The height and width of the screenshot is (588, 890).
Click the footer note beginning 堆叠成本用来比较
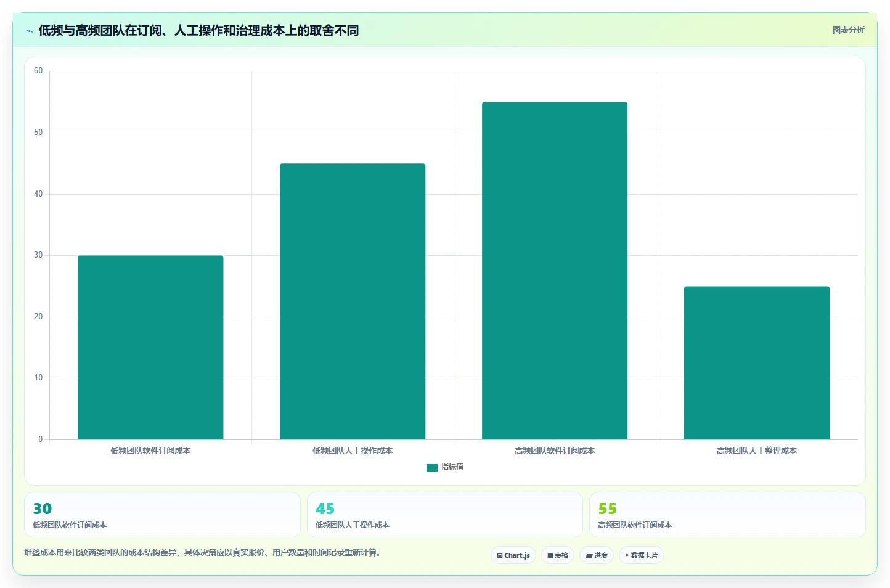[x=204, y=552]
